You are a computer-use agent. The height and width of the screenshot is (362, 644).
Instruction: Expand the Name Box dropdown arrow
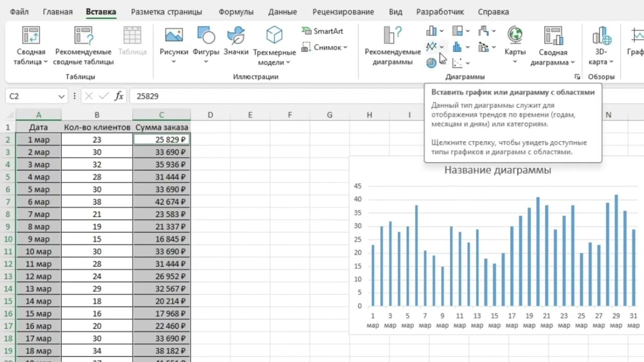(x=61, y=96)
